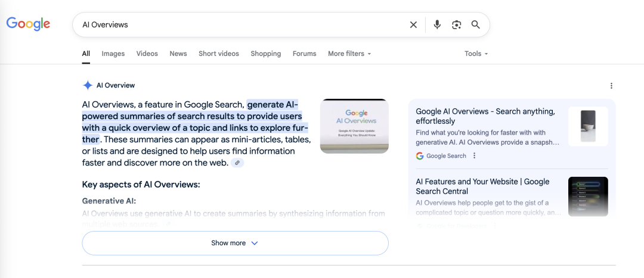This screenshot has width=644, height=278.
Task: Click the source link chip after 'on the web.'
Action: [x=237, y=163]
